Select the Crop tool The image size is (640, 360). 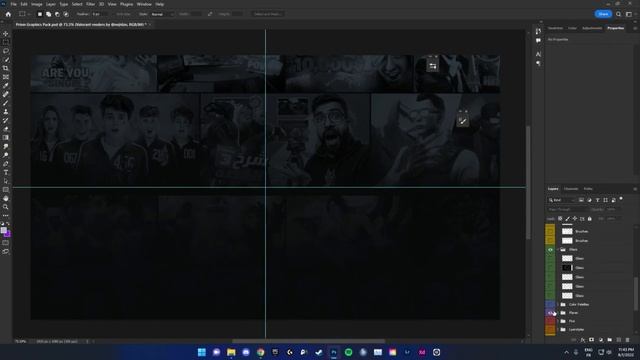click(x=6, y=68)
